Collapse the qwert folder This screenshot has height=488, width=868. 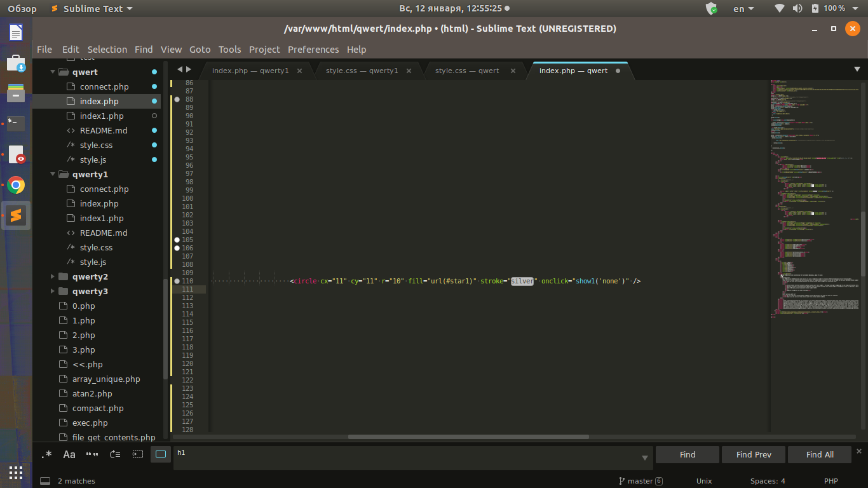[x=53, y=72]
